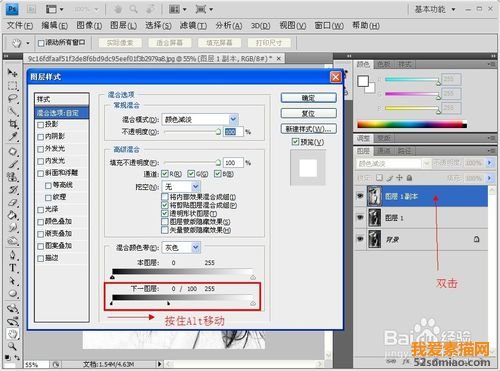Enable the 投影 drop shadow style

point(41,125)
